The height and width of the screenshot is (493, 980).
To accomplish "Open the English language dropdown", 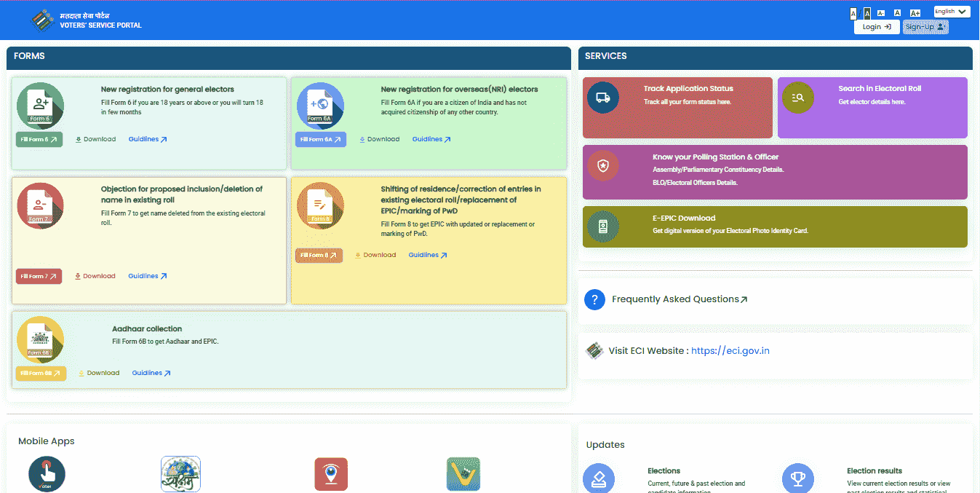I will tap(952, 12).
